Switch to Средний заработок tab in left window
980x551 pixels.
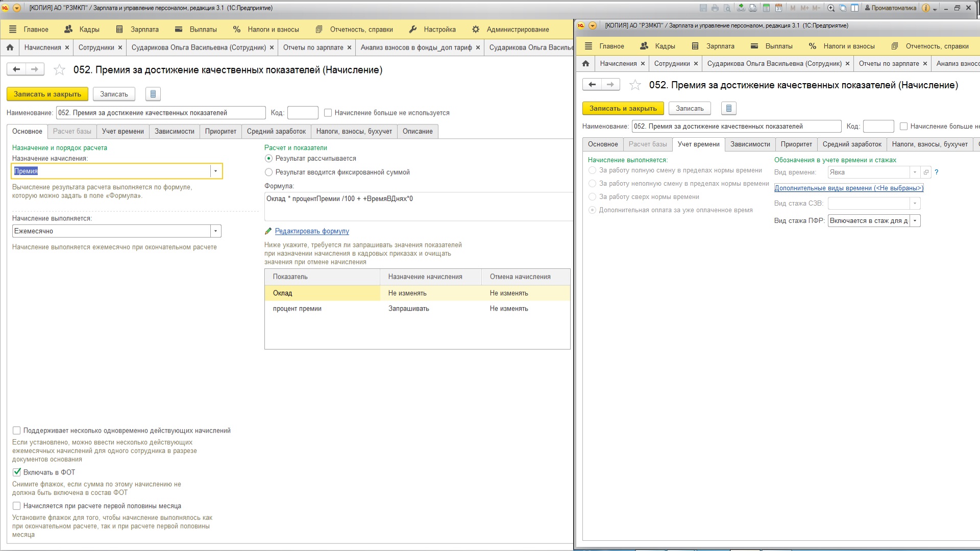[x=276, y=131]
